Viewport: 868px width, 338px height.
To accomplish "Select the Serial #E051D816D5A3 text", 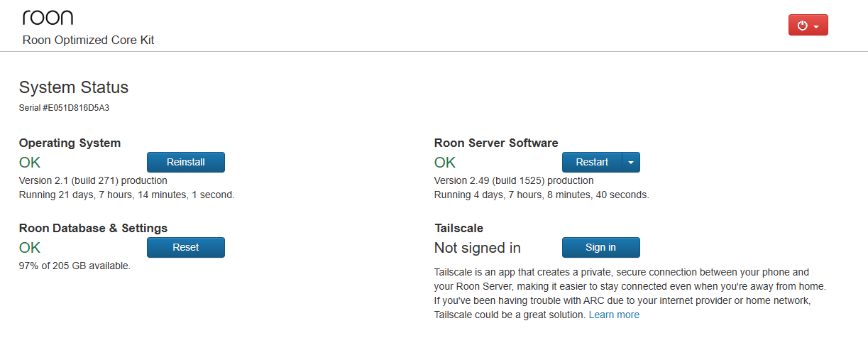I will pyautogui.click(x=64, y=109).
